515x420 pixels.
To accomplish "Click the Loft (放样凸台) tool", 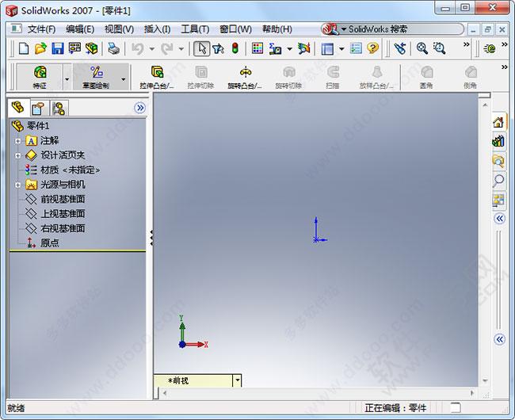I will click(376, 77).
